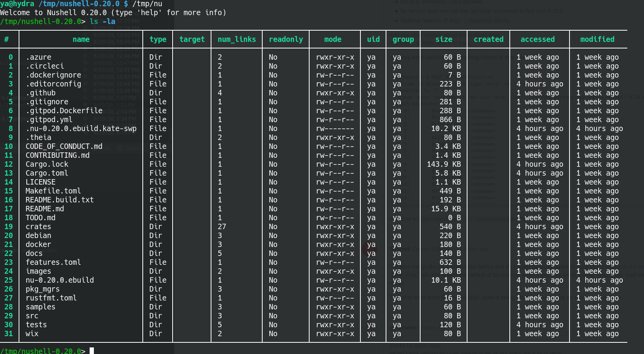
Task: Click the 143.9 KB size of Cargo.lock
Action: [445, 164]
